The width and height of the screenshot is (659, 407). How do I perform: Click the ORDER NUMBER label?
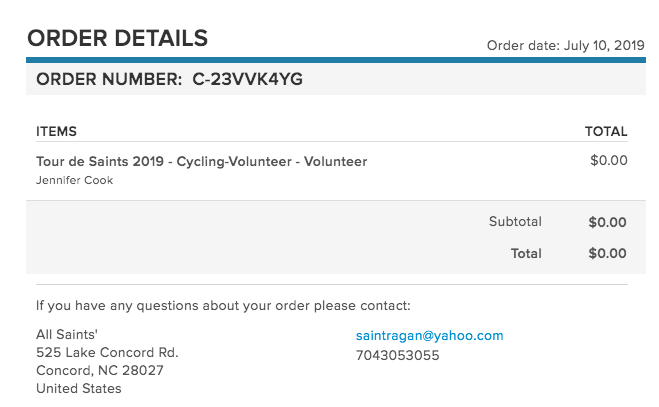click(109, 79)
